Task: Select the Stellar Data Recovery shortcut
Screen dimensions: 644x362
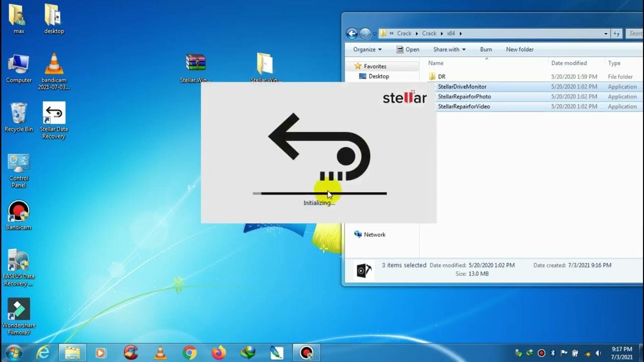Action: click(x=54, y=121)
